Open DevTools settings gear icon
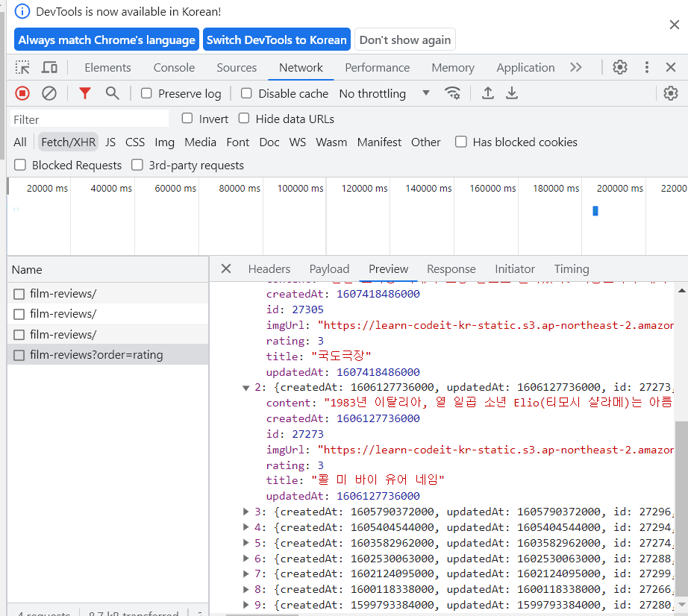The image size is (688, 616). pyautogui.click(x=620, y=68)
